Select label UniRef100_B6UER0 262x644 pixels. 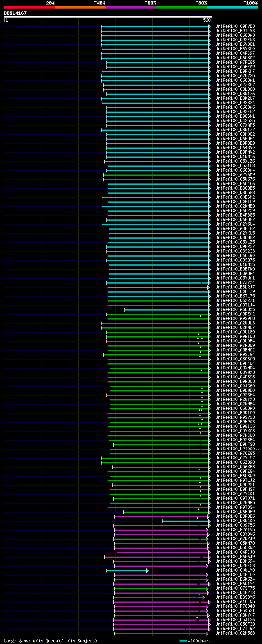tap(235, 256)
